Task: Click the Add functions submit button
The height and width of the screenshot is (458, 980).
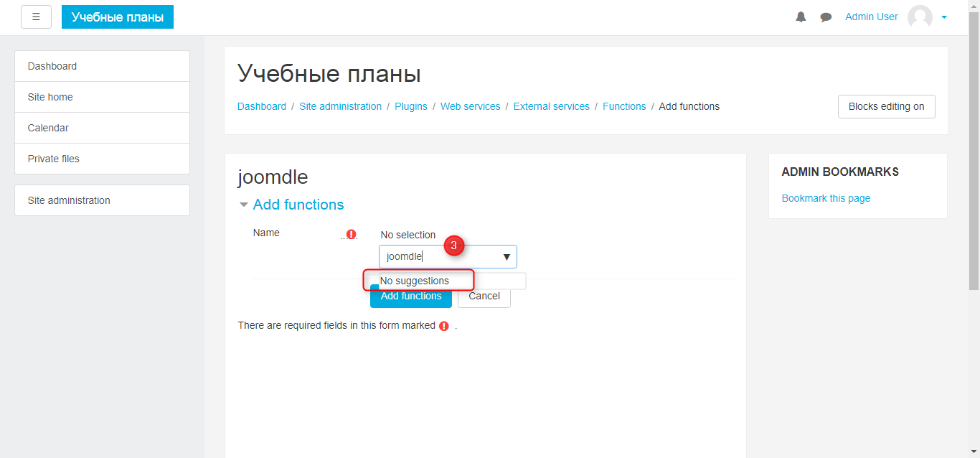Action: 411,296
